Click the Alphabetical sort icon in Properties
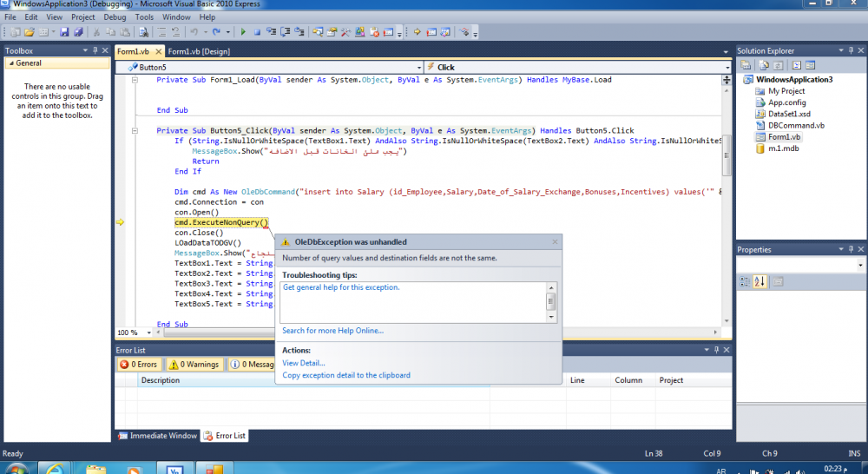Image resolution: width=868 pixels, height=474 pixels. tap(759, 282)
